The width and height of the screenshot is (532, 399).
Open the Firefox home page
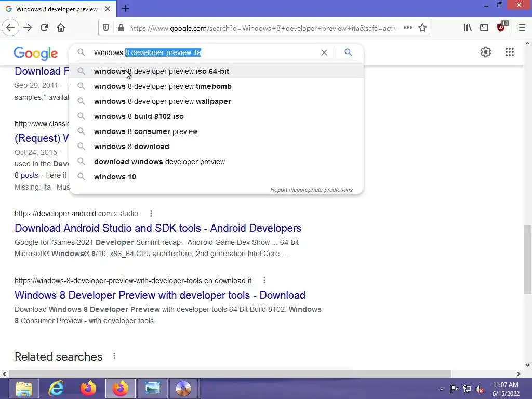tap(61, 28)
